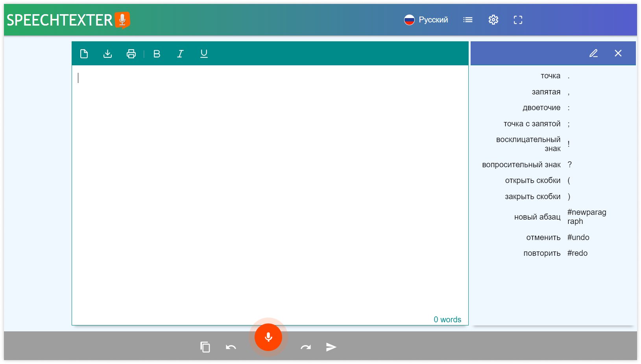Copy the text to clipboard
Screen dimensions: 641x364
(x=204, y=347)
